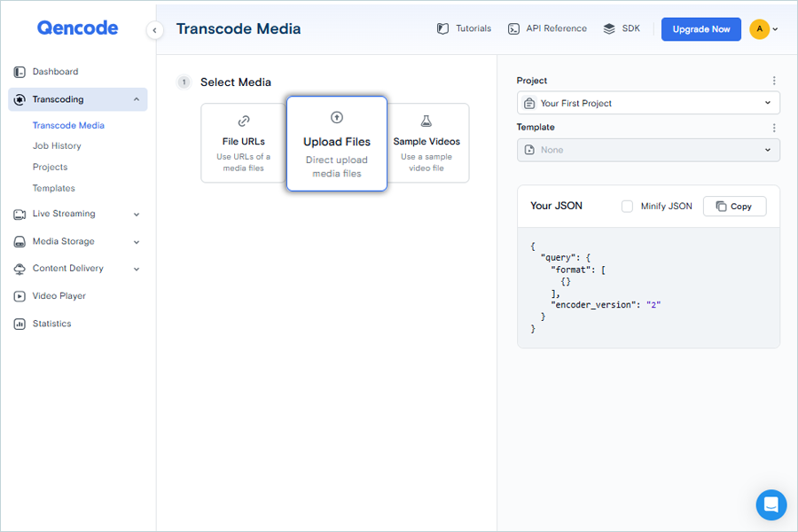
Task: Click the kebab menu beside Project
Action: pos(774,81)
